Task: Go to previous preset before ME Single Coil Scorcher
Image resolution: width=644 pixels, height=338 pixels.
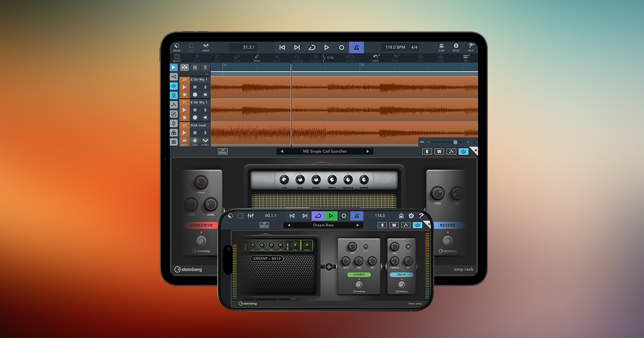Action: coord(282,151)
